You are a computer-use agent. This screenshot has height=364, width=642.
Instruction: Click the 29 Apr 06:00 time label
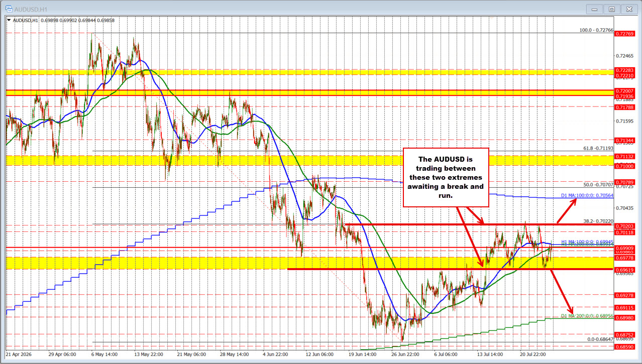pyautogui.click(x=62, y=354)
